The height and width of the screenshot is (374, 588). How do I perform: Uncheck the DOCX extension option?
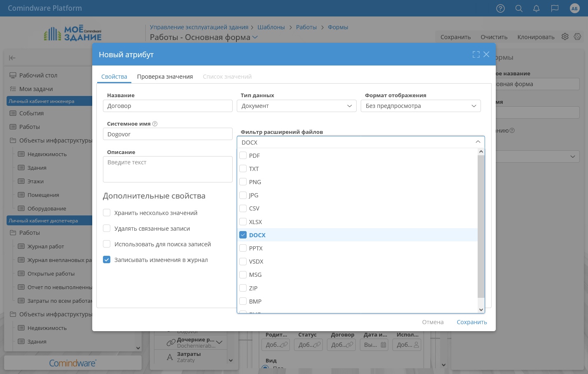(x=243, y=235)
